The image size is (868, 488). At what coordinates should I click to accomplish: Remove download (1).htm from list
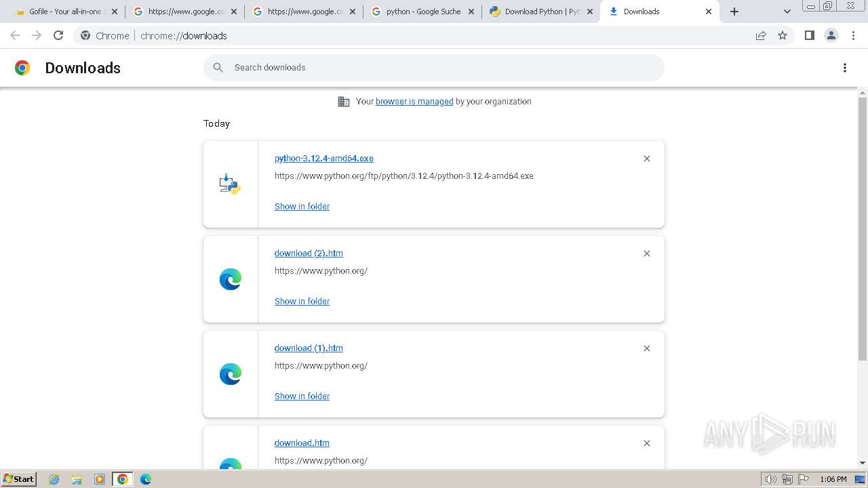click(647, 348)
